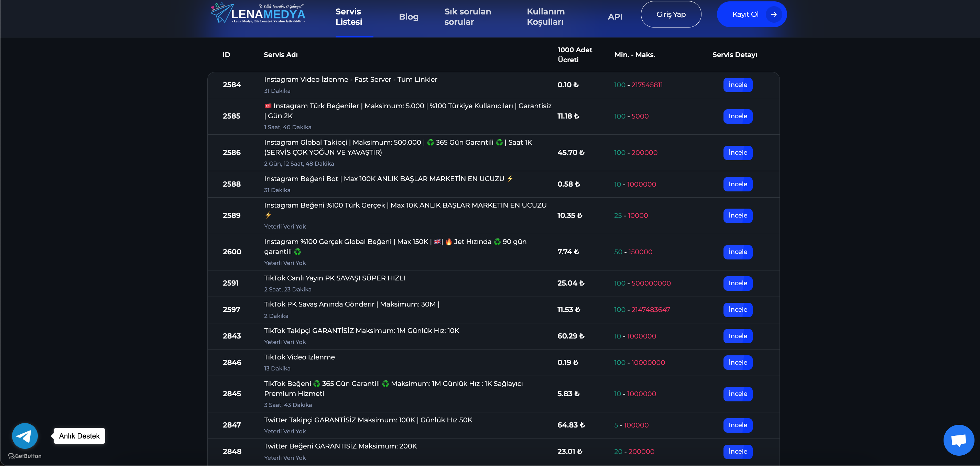Select 'TikTok Takipçi GARANTİSİZ' service name
This screenshot has width=980, height=466.
[x=361, y=331]
